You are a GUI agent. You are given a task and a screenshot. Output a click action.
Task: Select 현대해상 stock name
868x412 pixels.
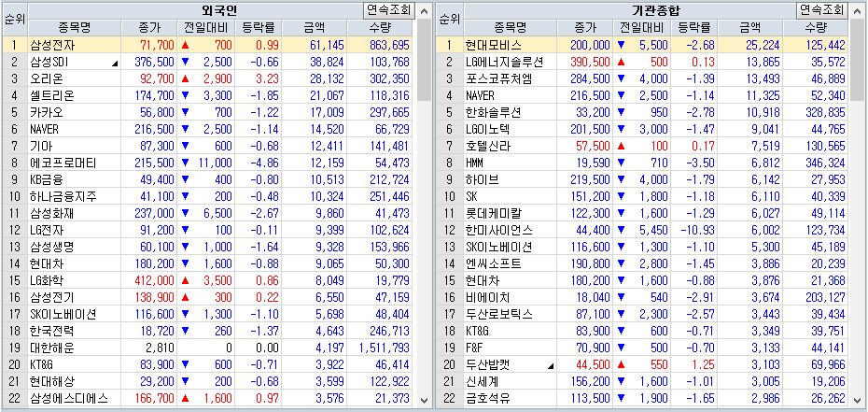[x=53, y=382]
